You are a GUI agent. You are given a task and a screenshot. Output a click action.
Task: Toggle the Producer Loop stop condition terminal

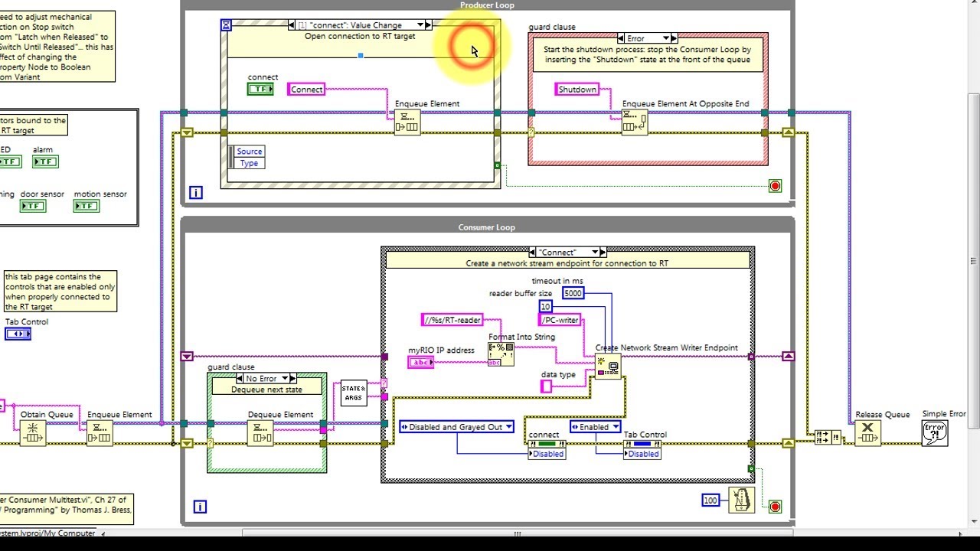click(x=775, y=186)
